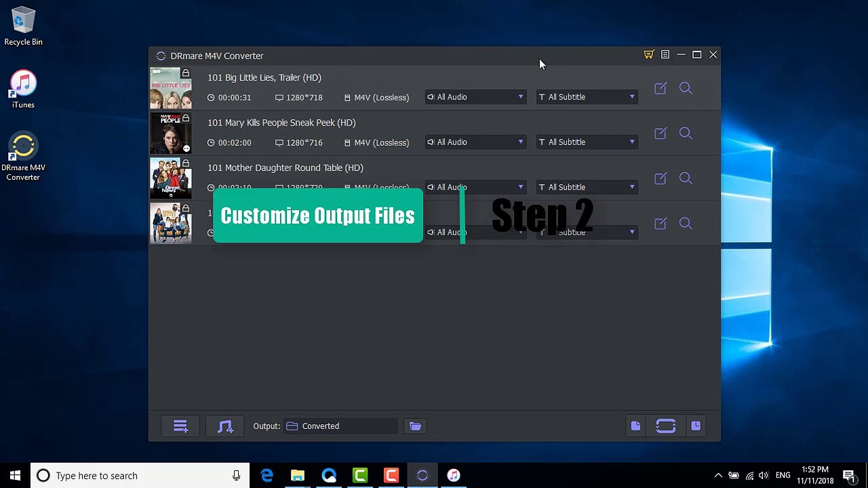Click search icon on Mary Kills People row
This screenshot has height=488, width=868.
point(686,134)
